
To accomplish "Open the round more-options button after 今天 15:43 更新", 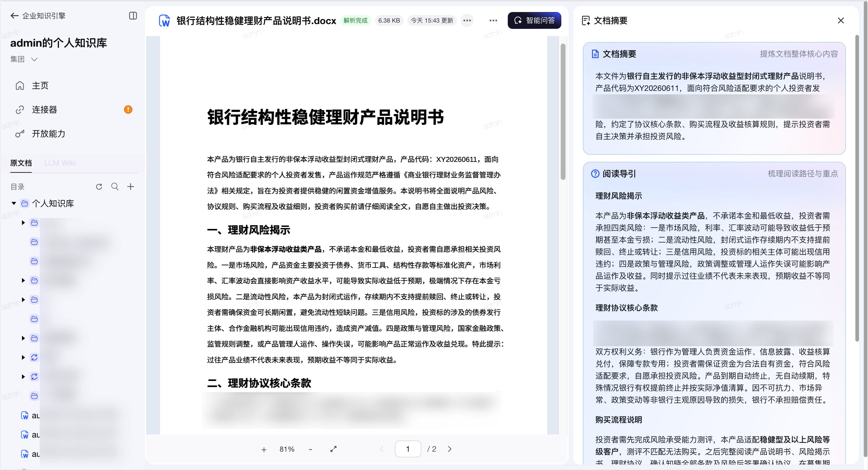I will (x=467, y=20).
